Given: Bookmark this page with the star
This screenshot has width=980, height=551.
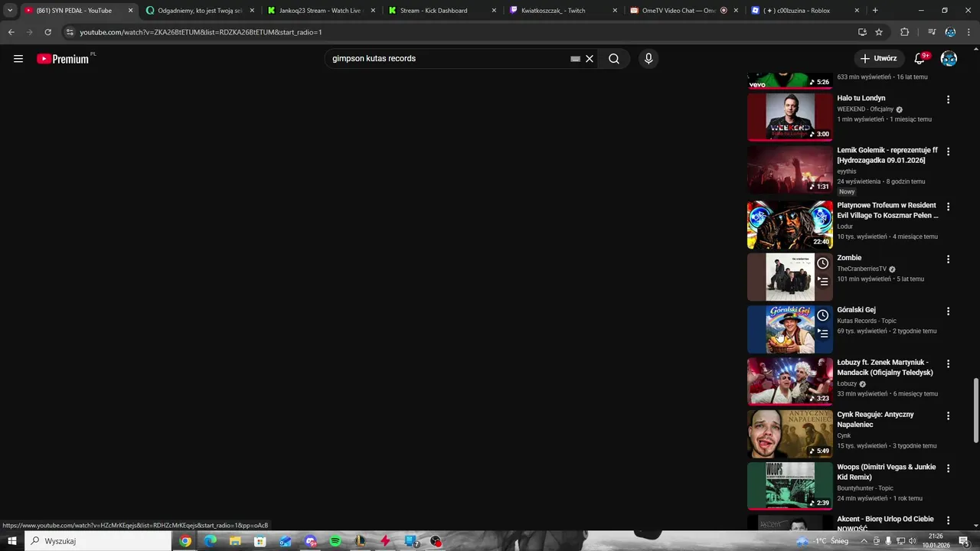Looking at the screenshot, I should 879,32.
